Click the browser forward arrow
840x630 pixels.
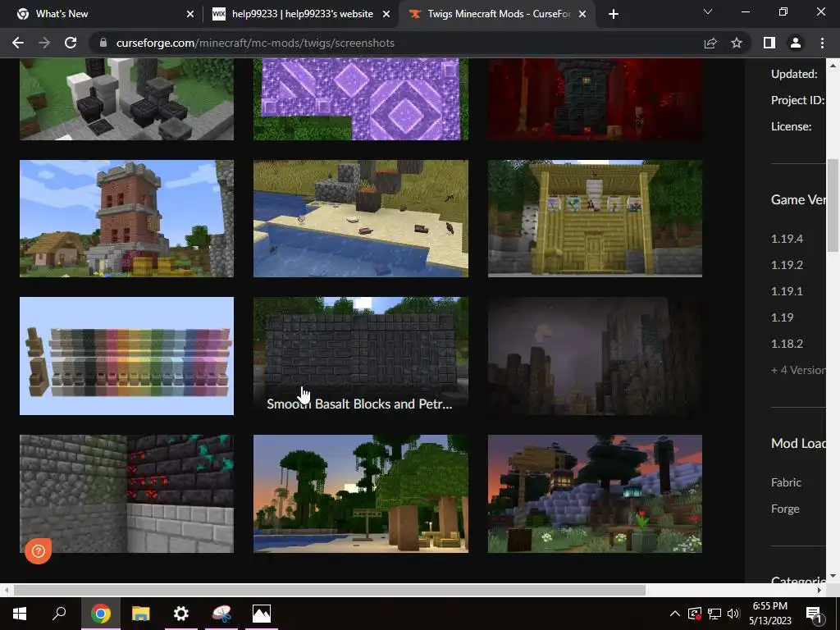44,43
